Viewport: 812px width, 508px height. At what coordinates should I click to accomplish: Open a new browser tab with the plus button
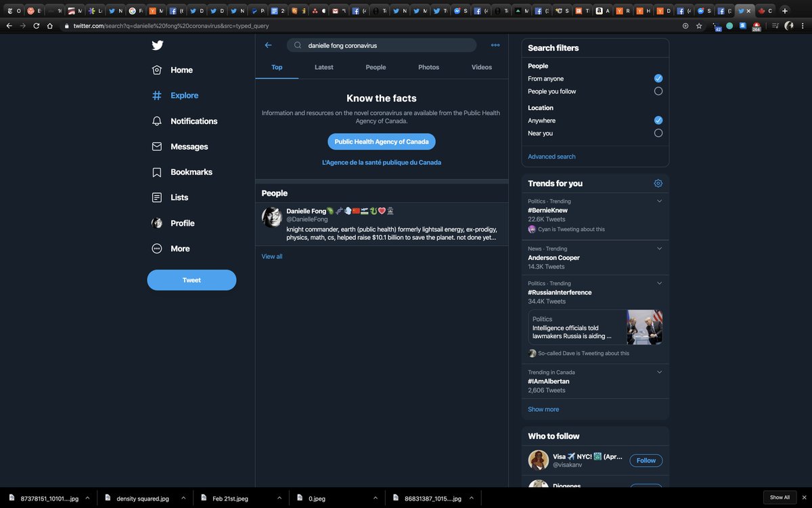click(785, 11)
